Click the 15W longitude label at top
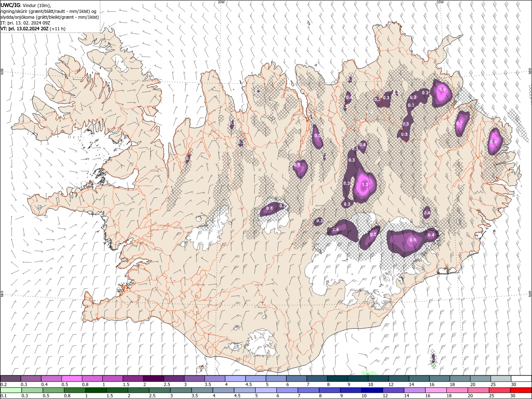This screenshot has height=399, width=532. (440, 2)
